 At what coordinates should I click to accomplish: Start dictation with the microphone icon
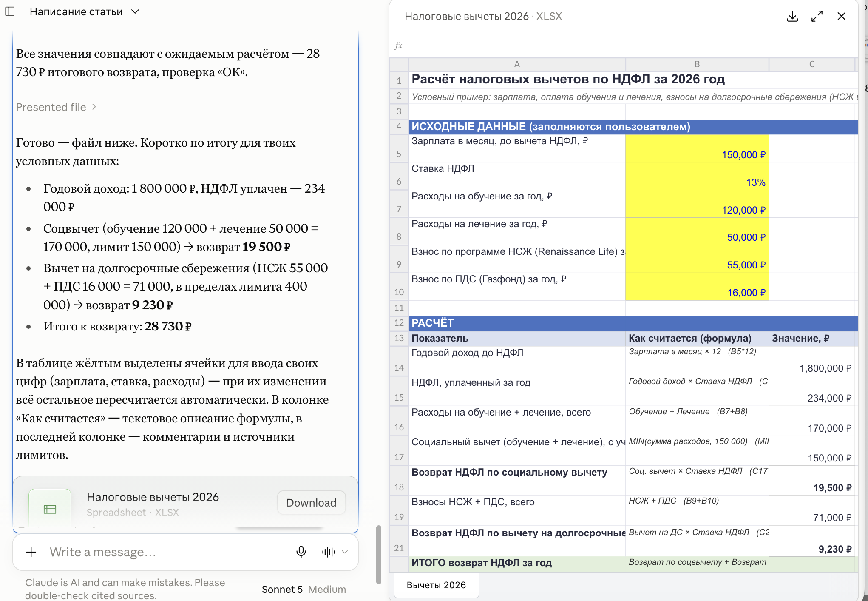[301, 552]
